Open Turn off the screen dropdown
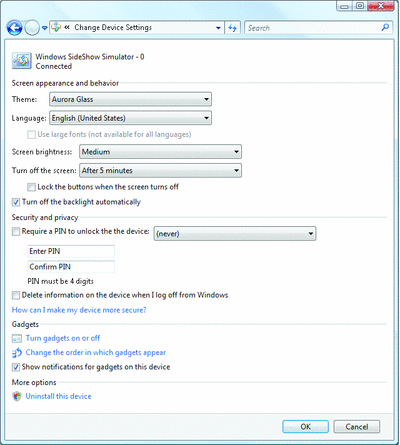 160,171
